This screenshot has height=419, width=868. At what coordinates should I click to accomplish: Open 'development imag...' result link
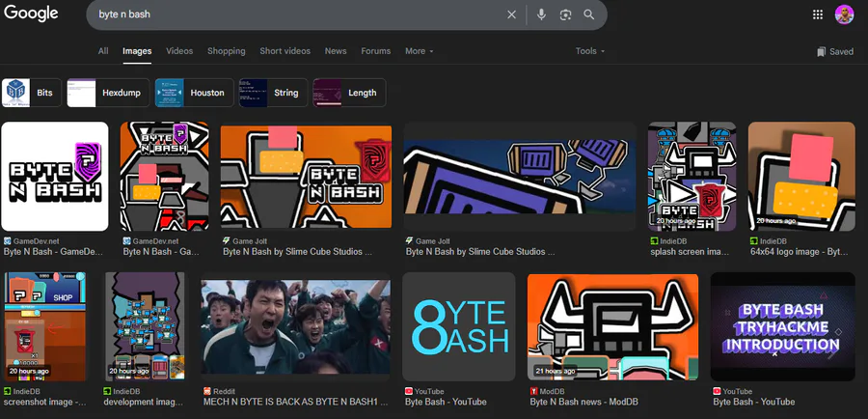pyautogui.click(x=143, y=402)
